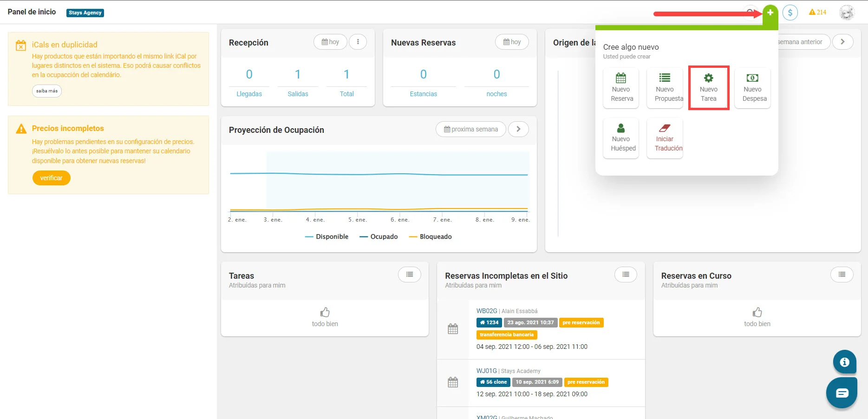Open Recepción three-dots options menu
This screenshot has height=419, width=868.
pyautogui.click(x=358, y=42)
